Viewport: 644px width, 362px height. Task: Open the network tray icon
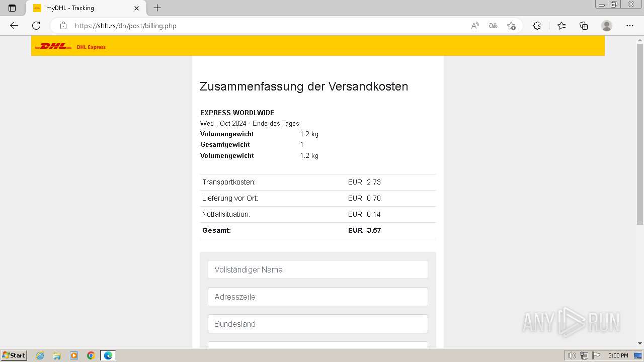coord(584,355)
